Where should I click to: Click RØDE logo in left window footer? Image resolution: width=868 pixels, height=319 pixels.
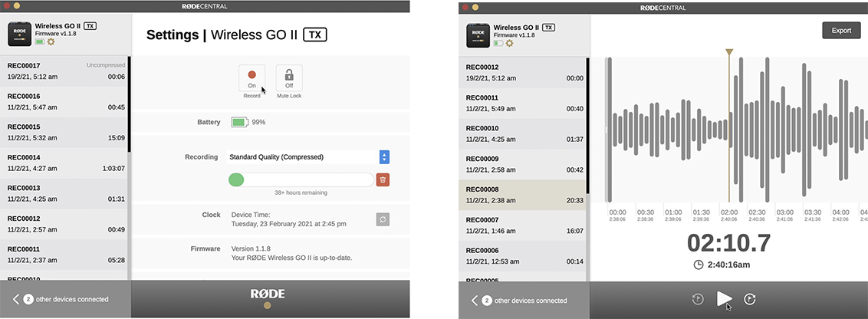point(267,294)
